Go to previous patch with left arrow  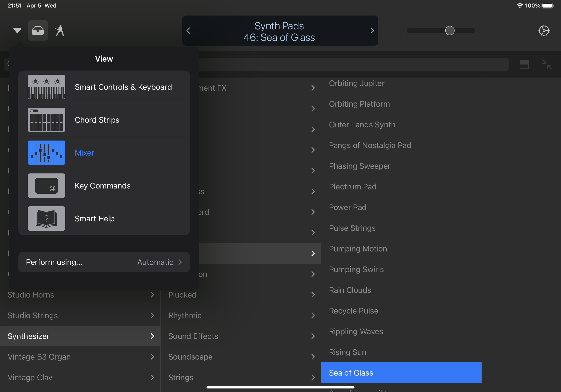(188, 31)
